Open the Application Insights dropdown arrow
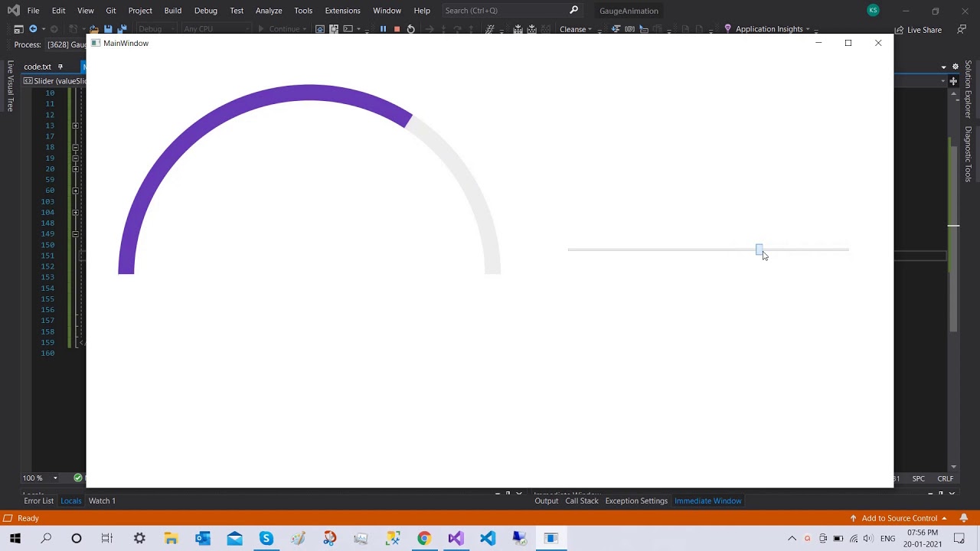980x551 pixels. pyautogui.click(x=807, y=29)
